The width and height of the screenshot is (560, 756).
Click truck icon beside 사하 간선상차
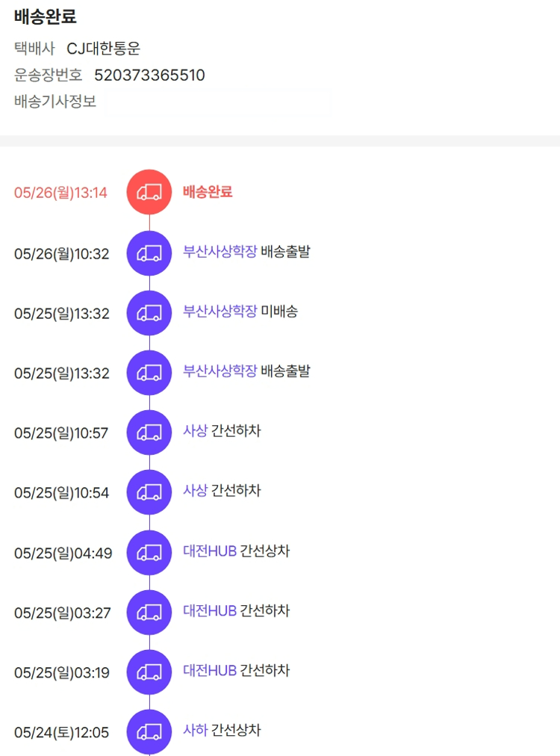[x=149, y=732]
